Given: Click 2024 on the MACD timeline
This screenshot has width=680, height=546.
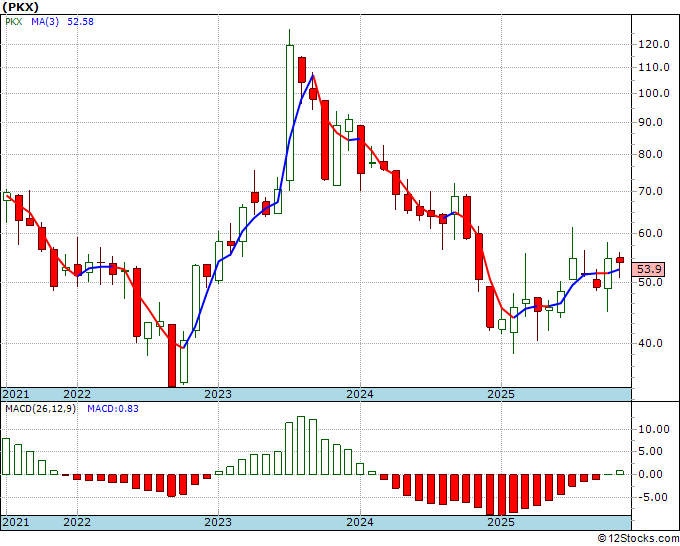Looking at the screenshot, I should [x=360, y=522].
